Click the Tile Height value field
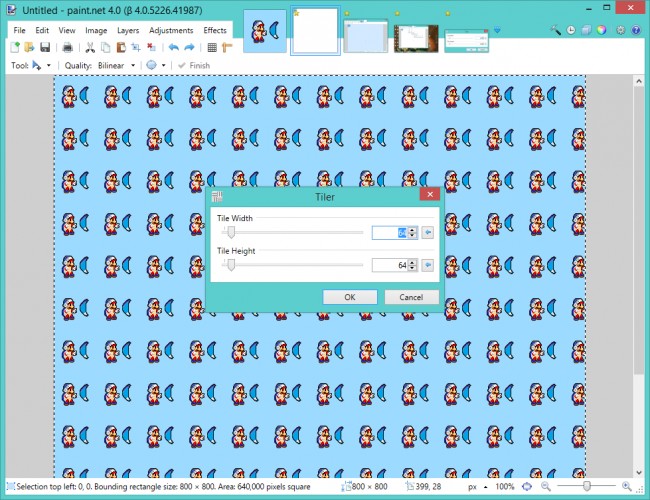 coord(390,265)
